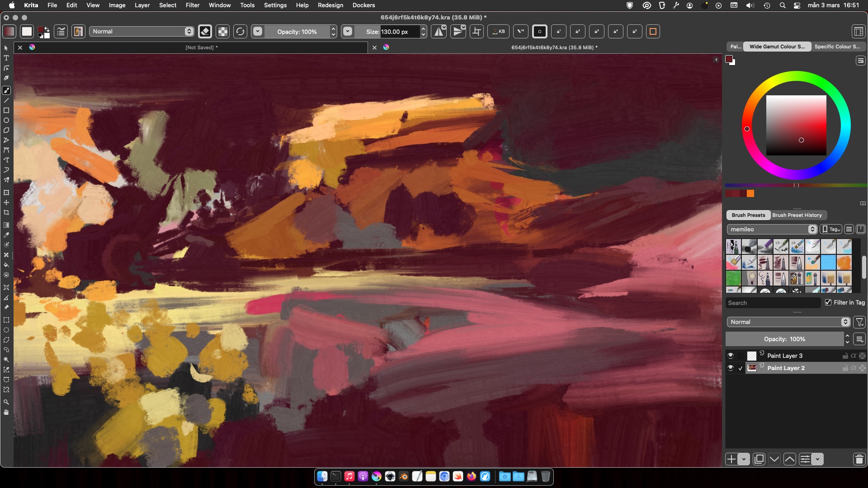Open layer blending mode Normal dropdown
The image size is (868, 488).
pos(788,322)
